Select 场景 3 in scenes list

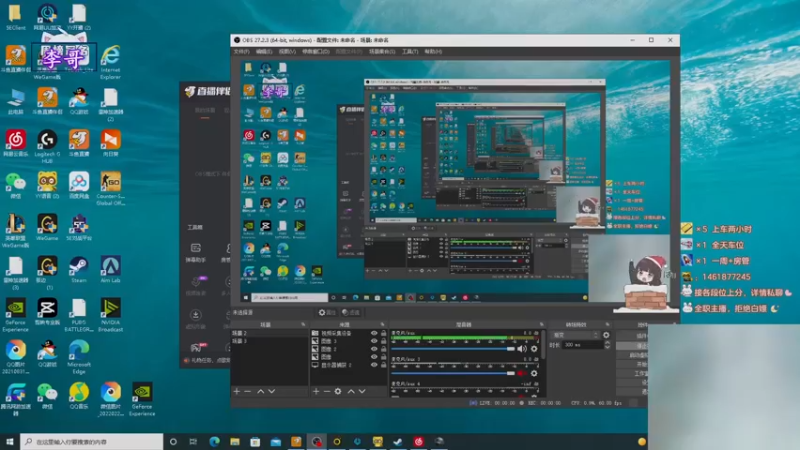tap(269, 341)
